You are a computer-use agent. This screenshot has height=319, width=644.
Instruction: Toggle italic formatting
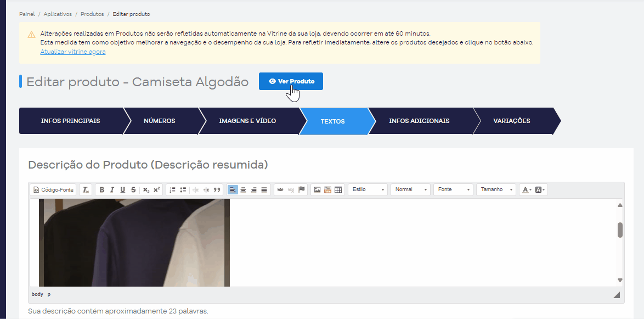tap(112, 190)
